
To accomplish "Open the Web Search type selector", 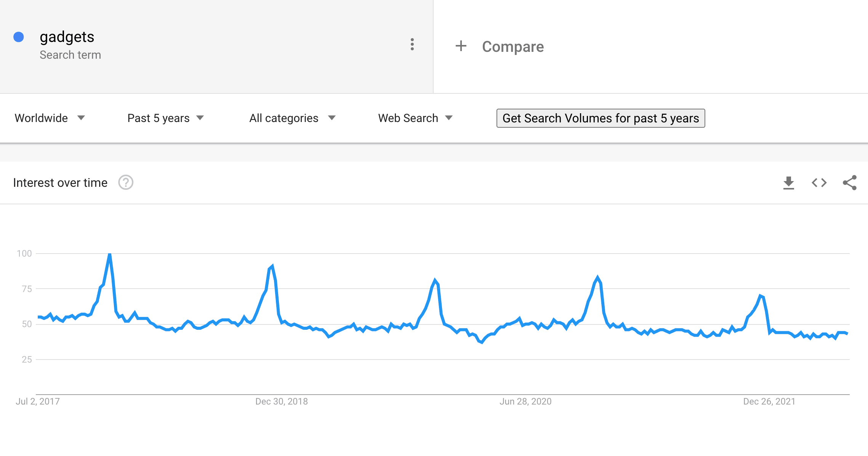I will (x=415, y=118).
